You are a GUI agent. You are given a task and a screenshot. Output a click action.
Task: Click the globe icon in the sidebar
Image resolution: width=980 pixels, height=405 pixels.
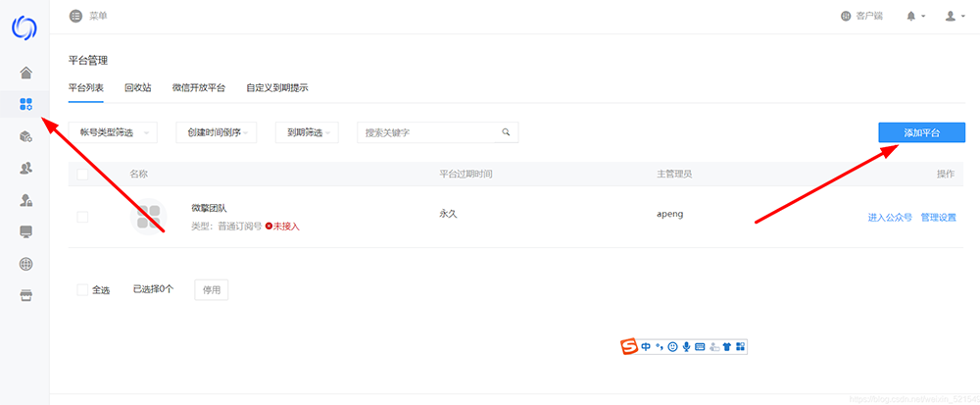(25, 264)
